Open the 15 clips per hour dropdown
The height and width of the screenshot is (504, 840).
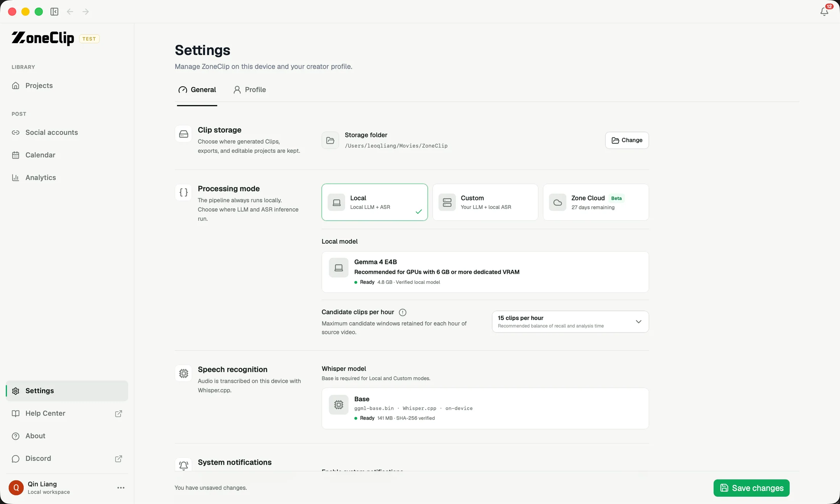tap(570, 321)
